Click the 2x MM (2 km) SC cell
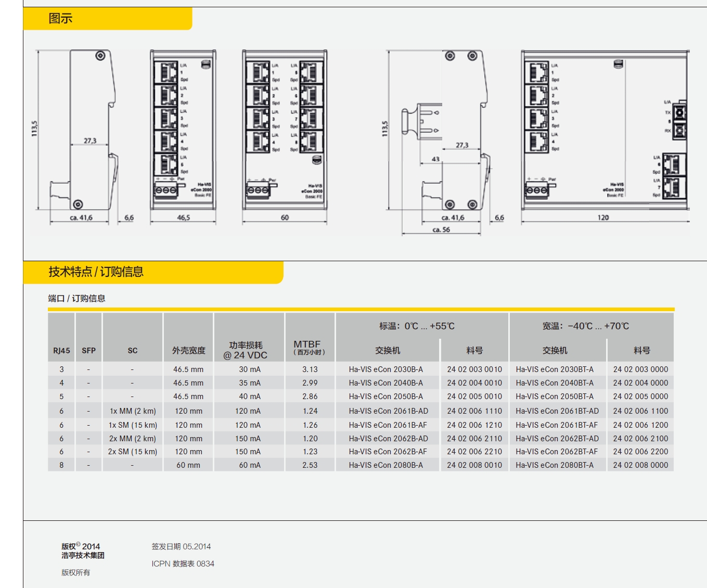 click(133, 439)
